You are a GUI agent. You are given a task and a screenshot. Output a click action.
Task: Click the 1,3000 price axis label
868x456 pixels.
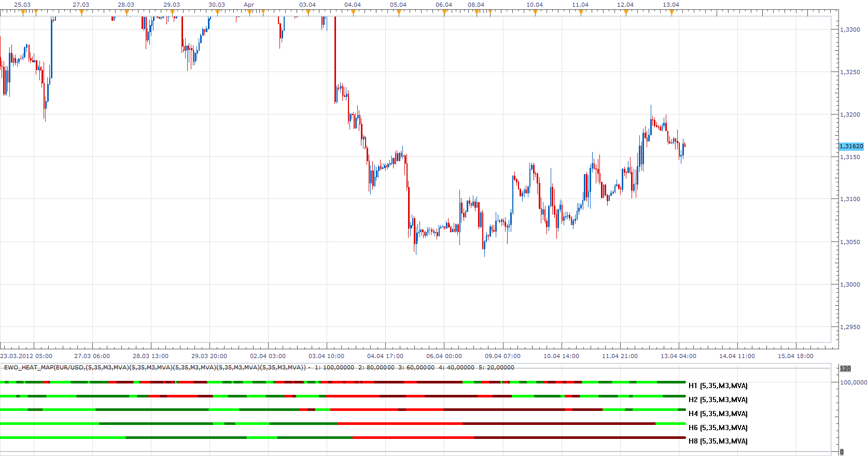click(x=850, y=284)
